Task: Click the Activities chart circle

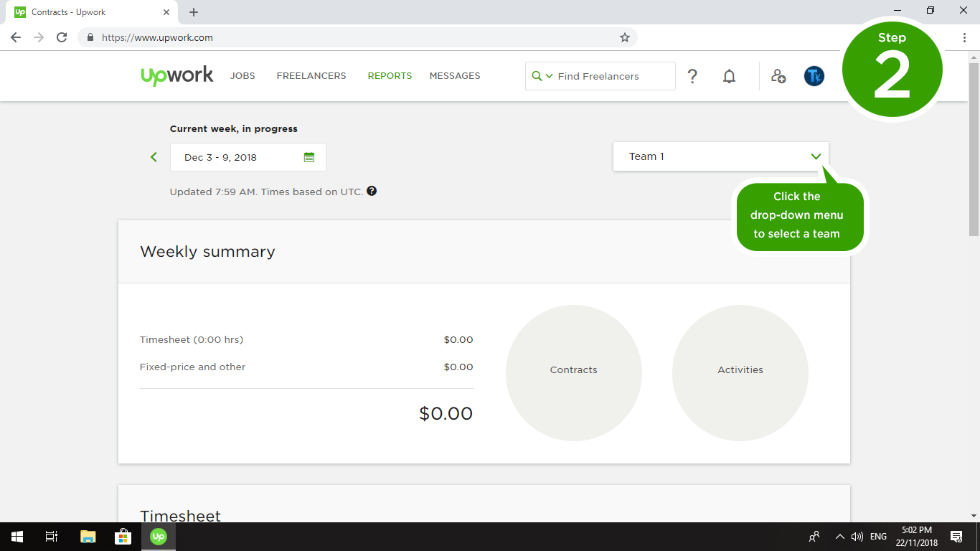Action: pos(740,372)
